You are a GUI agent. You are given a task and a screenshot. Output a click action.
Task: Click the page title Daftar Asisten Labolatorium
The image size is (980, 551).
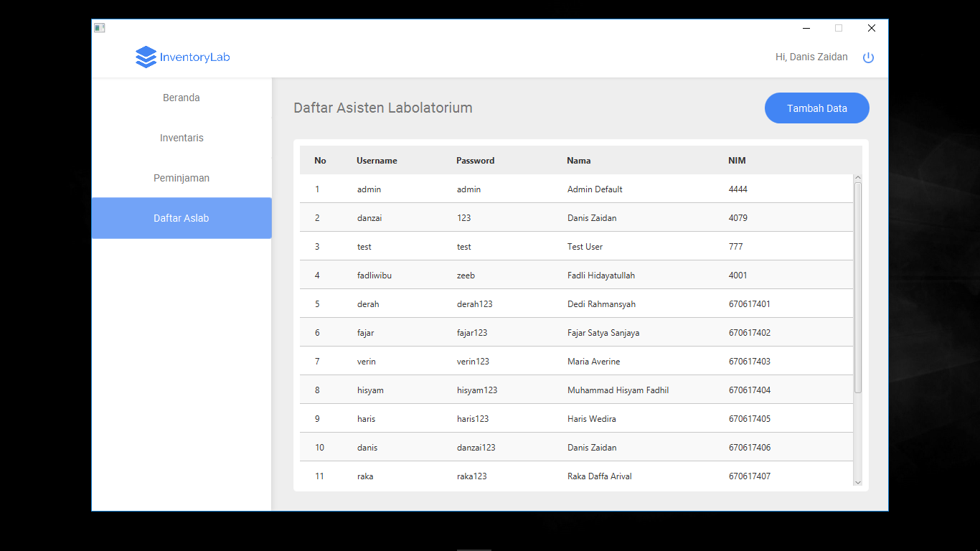click(x=382, y=108)
